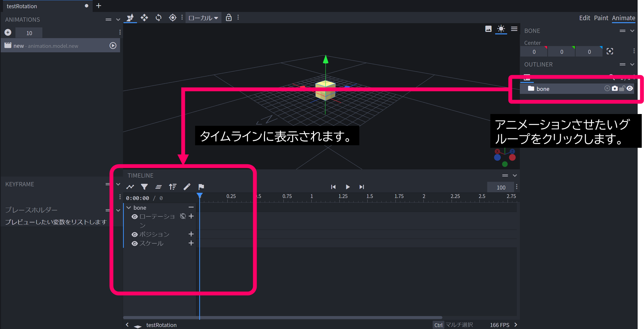
Task: Select the Pivot tool in the toolbar
Action: click(172, 18)
